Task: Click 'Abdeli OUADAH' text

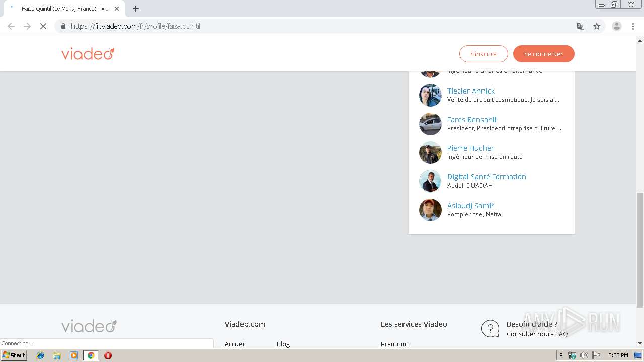Action: pyautogui.click(x=470, y=186)
